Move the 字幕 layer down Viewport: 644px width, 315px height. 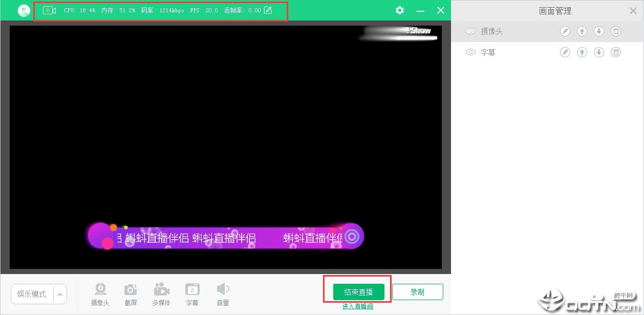coord(599,52)
